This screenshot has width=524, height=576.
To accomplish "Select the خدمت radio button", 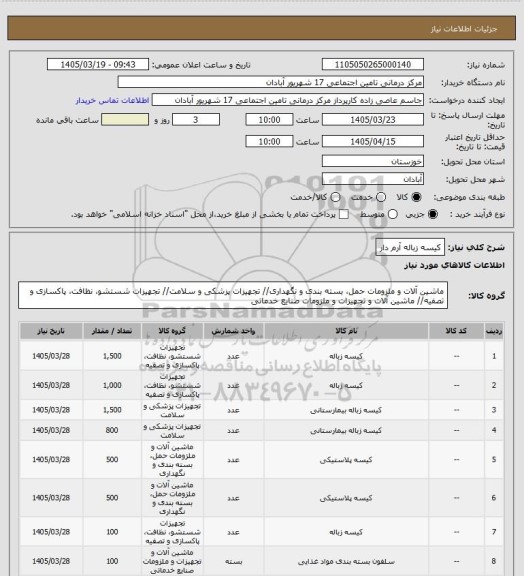I will tap(381, 197).
